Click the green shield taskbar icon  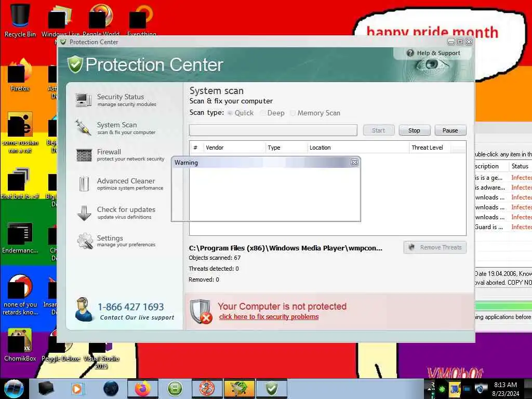click(271, 389)
